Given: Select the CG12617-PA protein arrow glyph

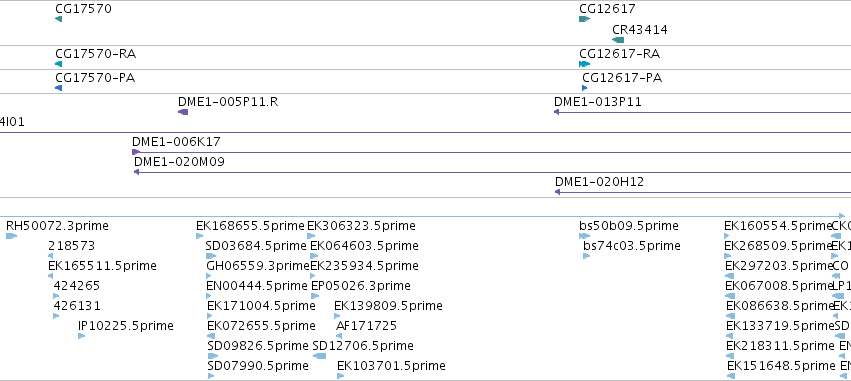Looking at the screenshot, I should (585, 88).
